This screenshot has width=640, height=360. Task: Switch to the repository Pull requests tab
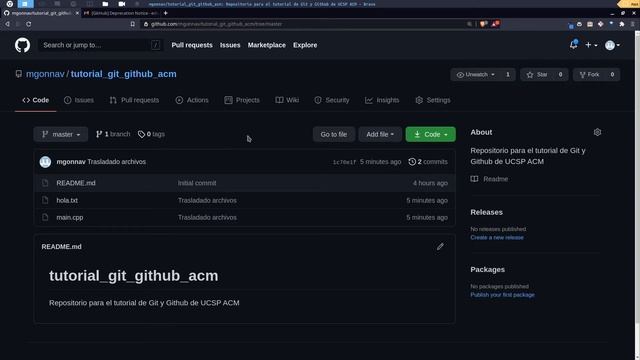[134, 100]
